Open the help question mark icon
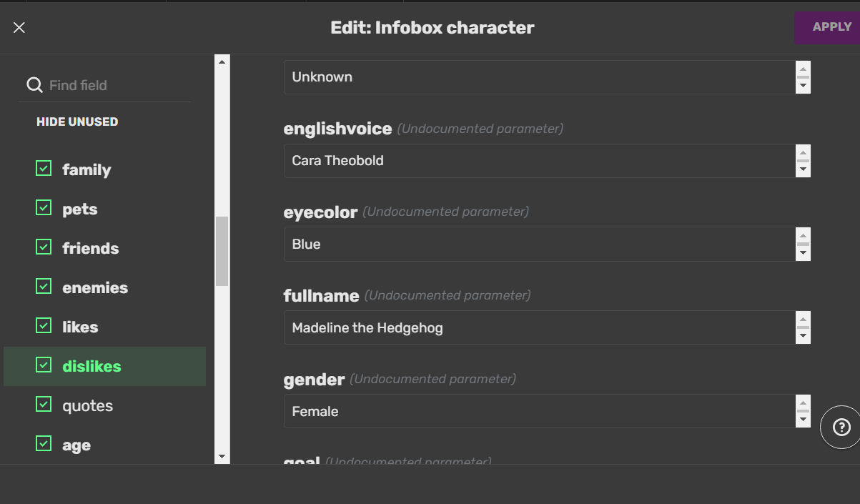This screenshot has height=504, width=860. [841, 427]
